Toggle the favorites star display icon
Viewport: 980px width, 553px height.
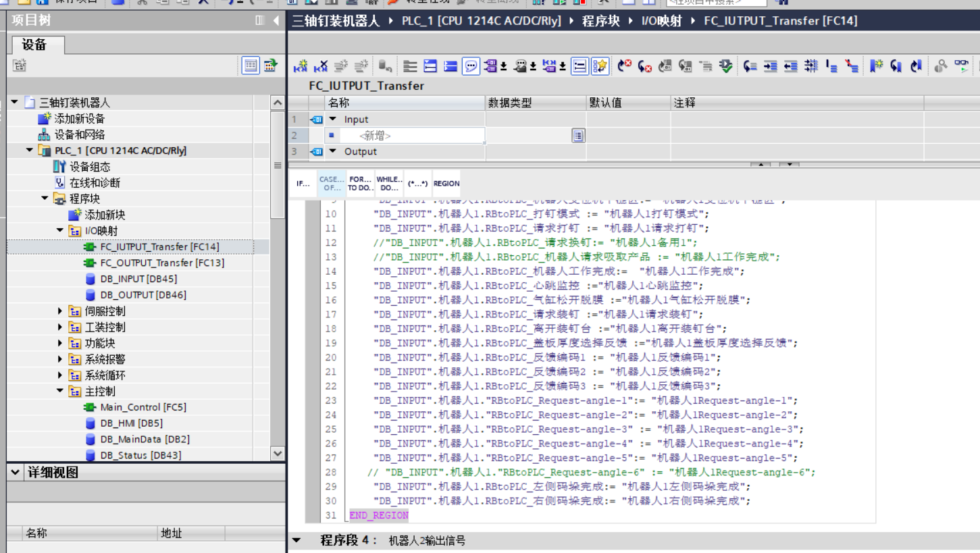click(x=600, y=66)
